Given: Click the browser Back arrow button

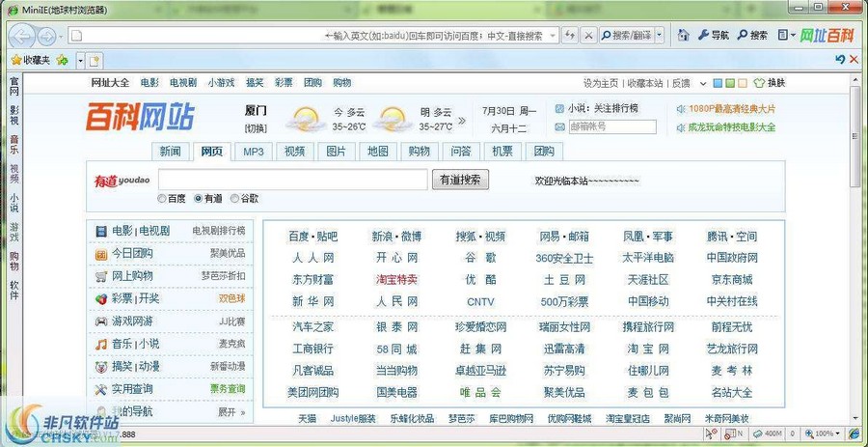Looking at the screenshot, I should (21, 36).
